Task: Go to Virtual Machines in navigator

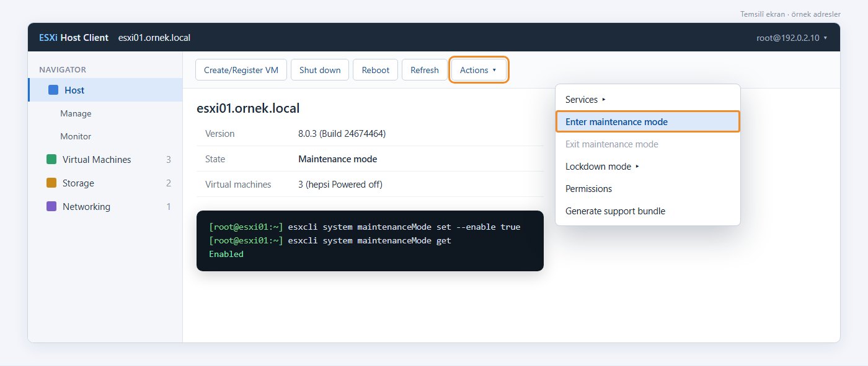Action: pyautogui.click(x=105, y=159)
